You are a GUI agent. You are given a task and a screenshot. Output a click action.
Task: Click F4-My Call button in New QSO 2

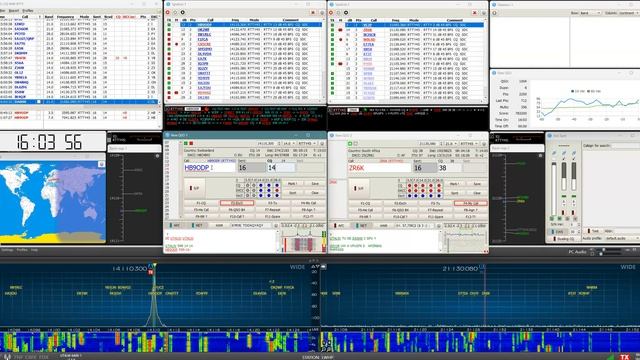point(471,203)
